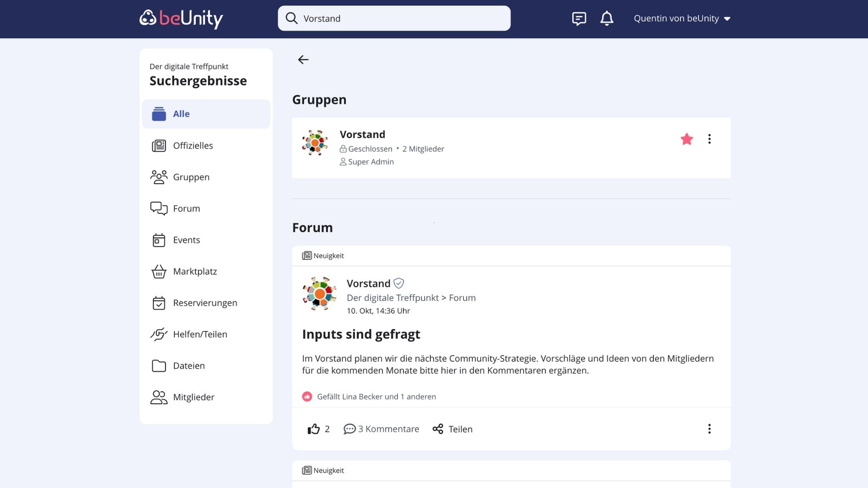Click the back arrow above Gruppen
The image size is (868, 488).
[x=302, y=59]
